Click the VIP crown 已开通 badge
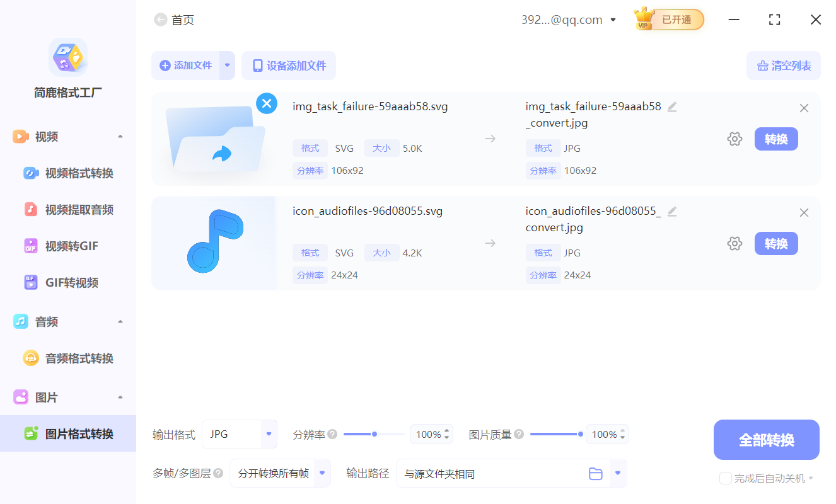Image resolution: width=836 pixels, height=504 pixels. (669, 20)
